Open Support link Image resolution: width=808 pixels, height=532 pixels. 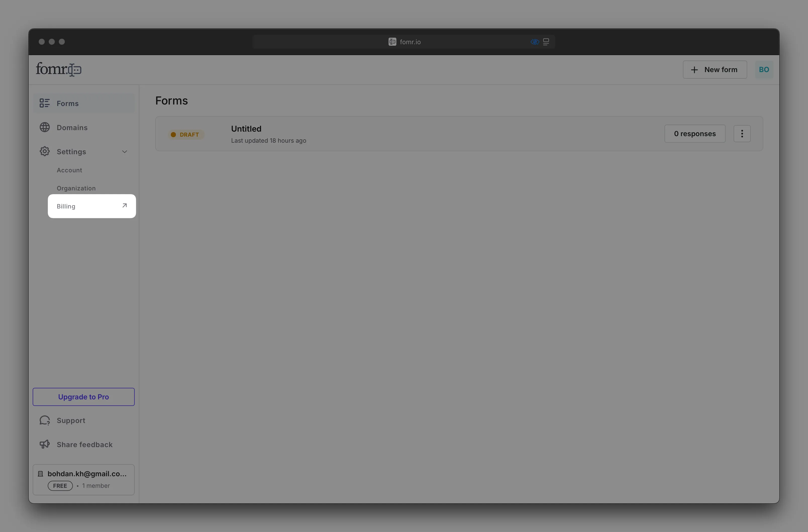[x=84, y=420]
